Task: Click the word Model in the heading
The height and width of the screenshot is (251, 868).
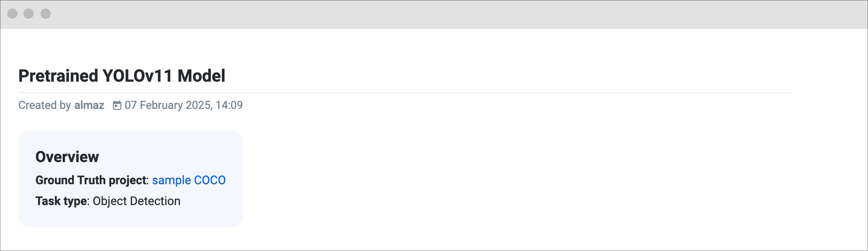Action: pyautogui.click(x=201, y=76)
